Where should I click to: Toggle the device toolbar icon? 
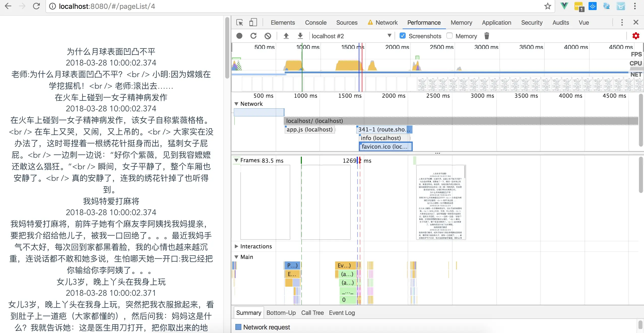coord(253,23)
